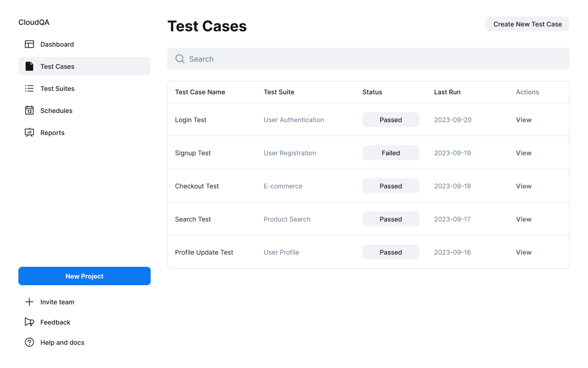View the Profile Update Test row
Image resolution: width=588 pixels, height=368 pixels.
point(524,252)
